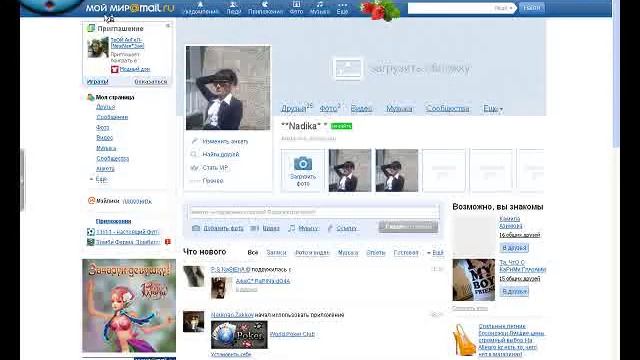The width and height of the screenshot is (640, 360).
Task: Open the Зомби Ферма app icon in sidebar
Action: point(91,242)
